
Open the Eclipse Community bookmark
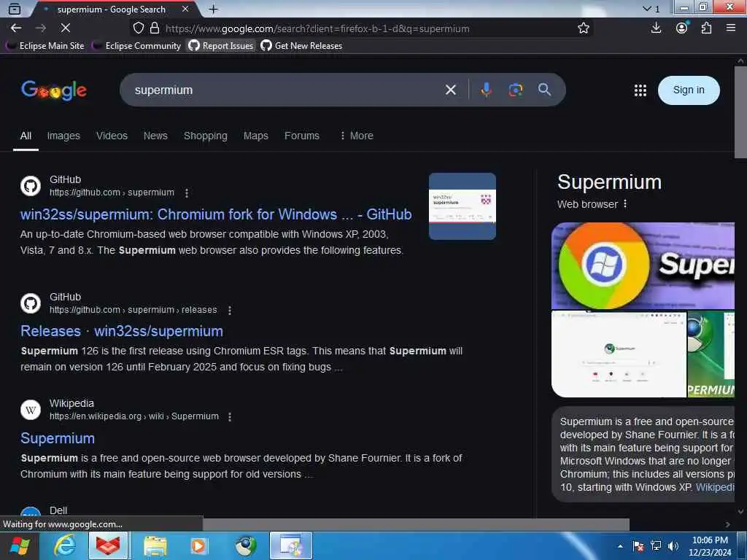(x=136, y=46)
